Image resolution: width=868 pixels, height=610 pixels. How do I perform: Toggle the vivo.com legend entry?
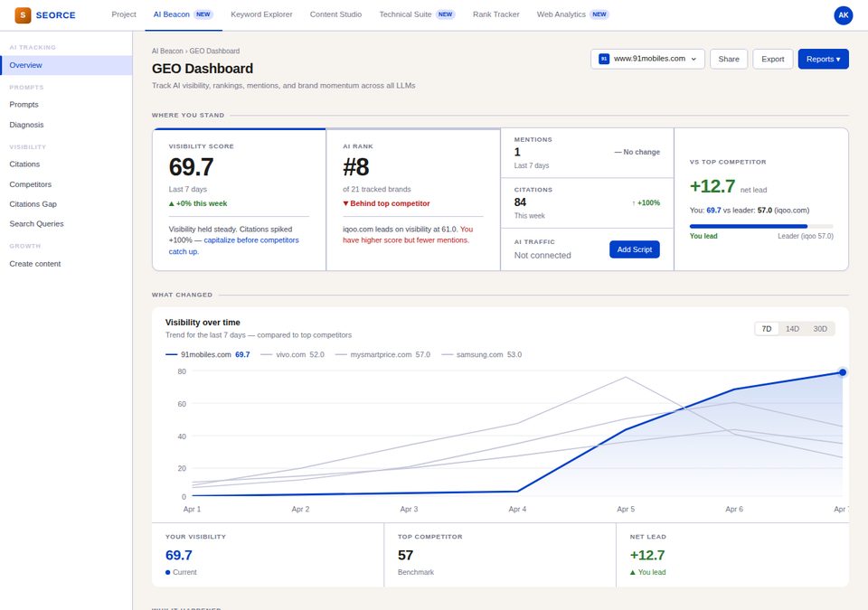pyautogui.click(x=292, y=355)
